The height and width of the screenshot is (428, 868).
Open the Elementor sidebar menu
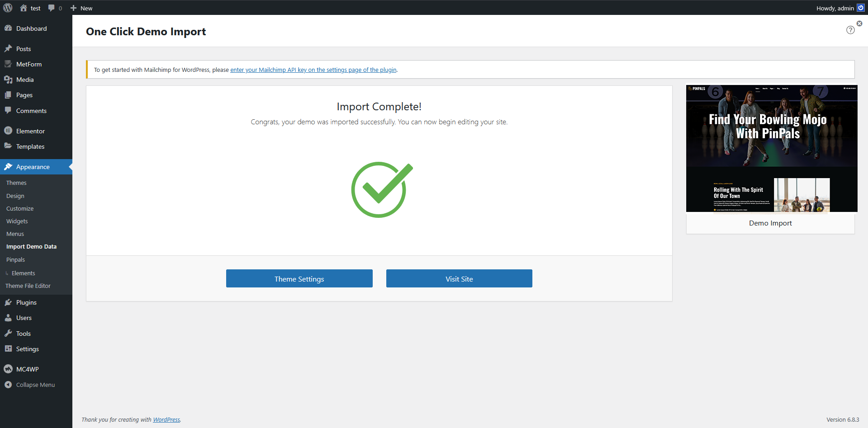(x=30, y=131)
